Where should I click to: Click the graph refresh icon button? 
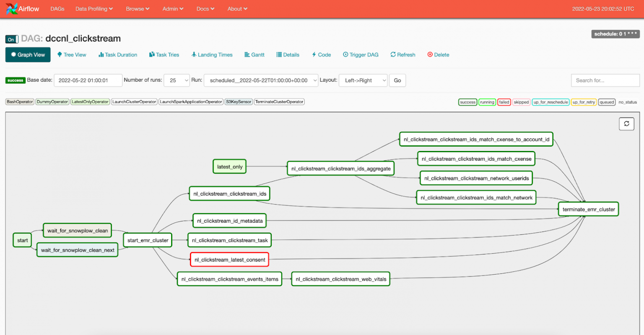pyautogui.click(x=626, y=124)
